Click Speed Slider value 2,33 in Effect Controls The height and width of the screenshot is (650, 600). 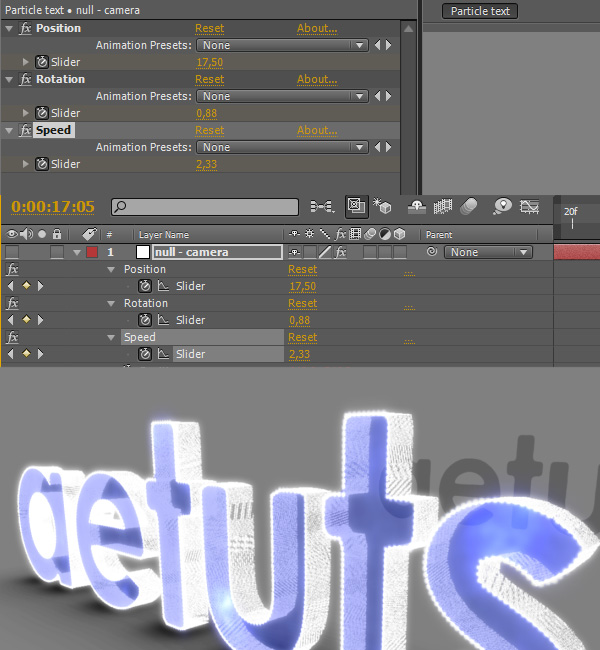coord(206,164)
